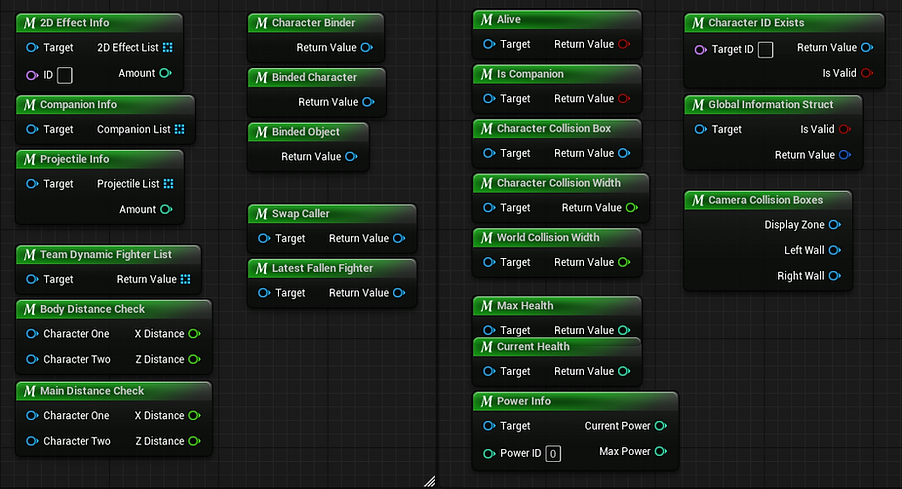902x489 pixels.
Task: Click Right Wall pin on Camera Collision Boxes
Action: pyautogui.click(x=834, y=276)
